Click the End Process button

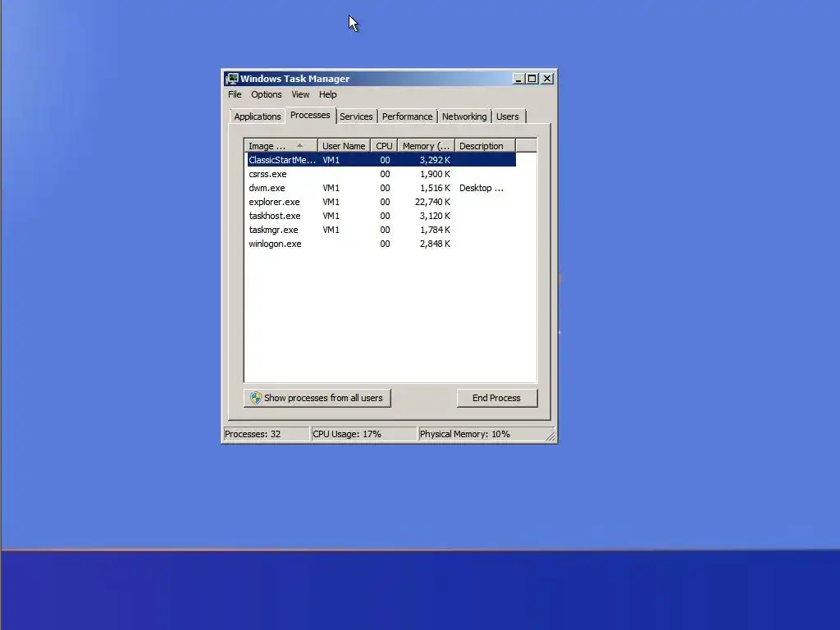point(496,398)
